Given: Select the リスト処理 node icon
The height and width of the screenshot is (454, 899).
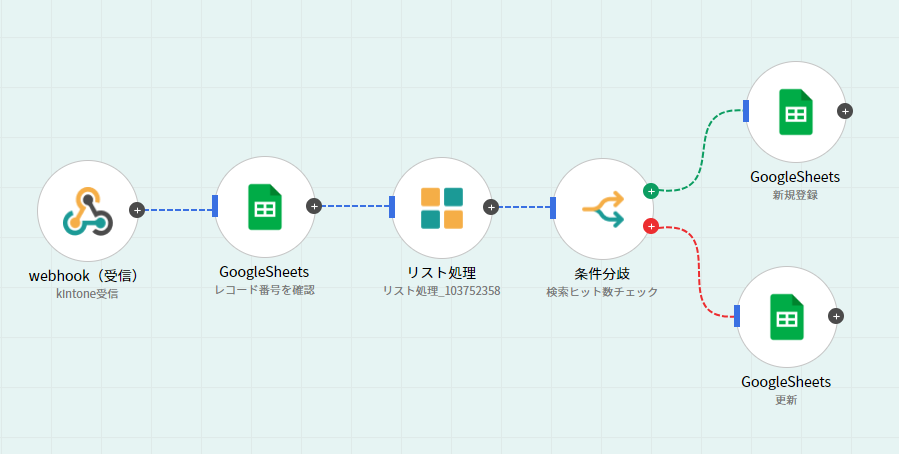Looking at the screenshot, I should (441, 208).
